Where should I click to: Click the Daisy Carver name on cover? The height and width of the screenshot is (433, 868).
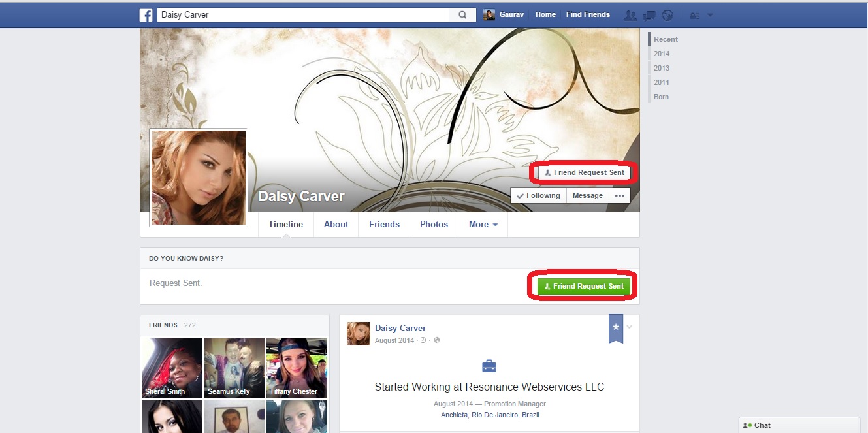301,196
